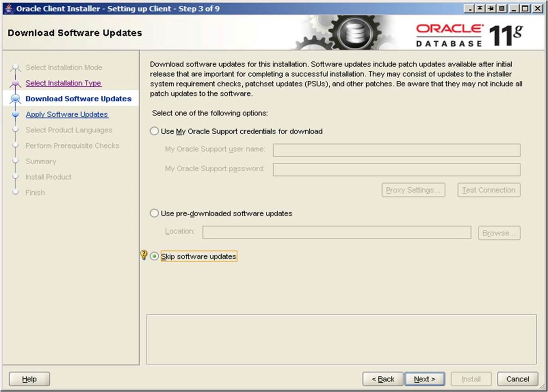Open the Apply Software Updates step link
Viewport: 548px width, 392px height.
point(67,115)
